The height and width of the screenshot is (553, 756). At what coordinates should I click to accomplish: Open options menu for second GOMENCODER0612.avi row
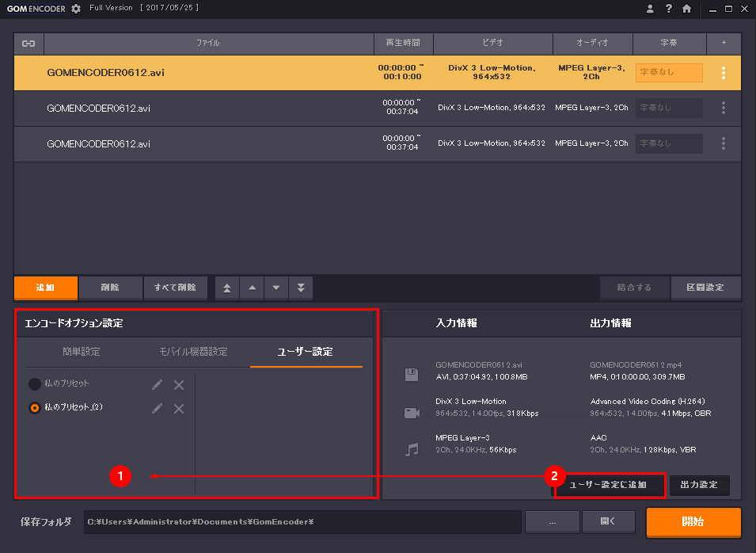click(724, 108)
